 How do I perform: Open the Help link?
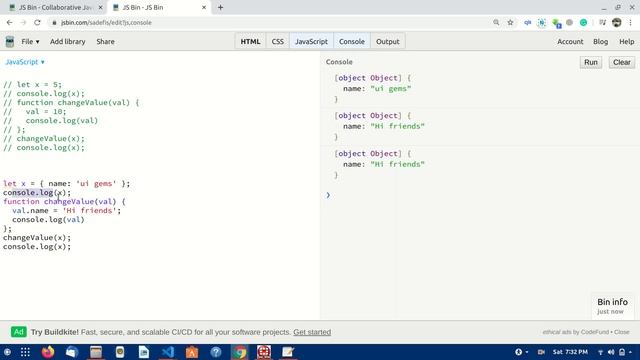(627, 42)
